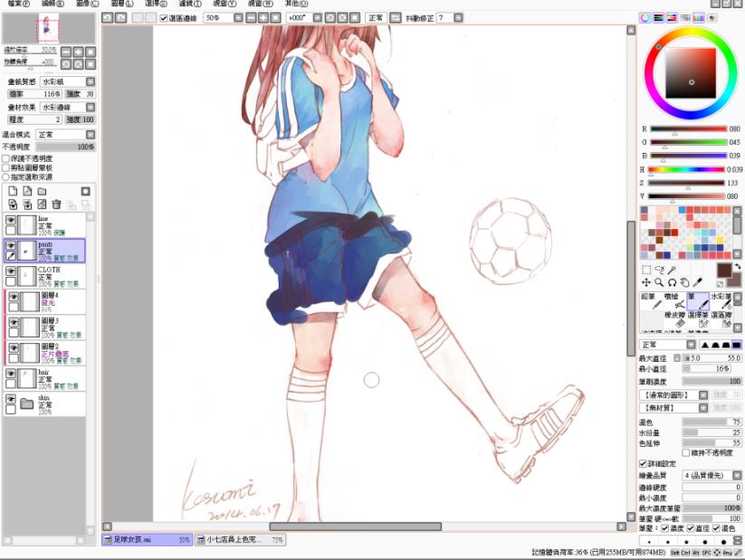This screenshot has height=560, width=745.
Task: Create a new layer folder
Action: 43,191
